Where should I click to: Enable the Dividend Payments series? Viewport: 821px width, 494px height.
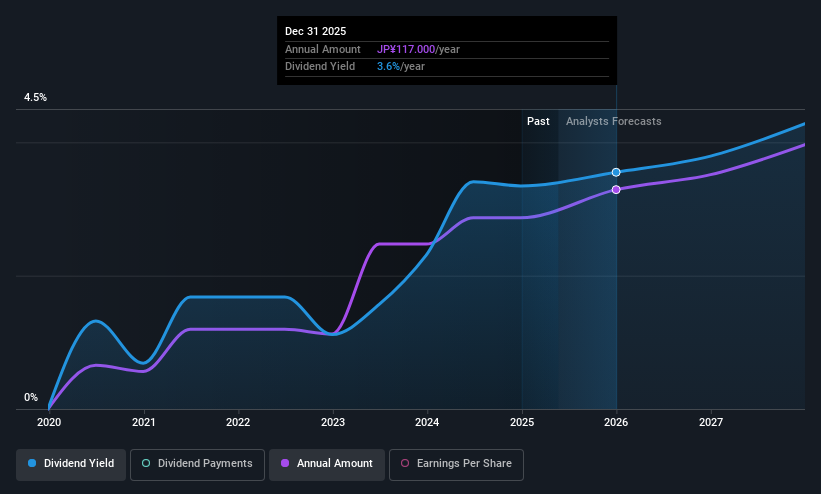[x=197, y=464]
